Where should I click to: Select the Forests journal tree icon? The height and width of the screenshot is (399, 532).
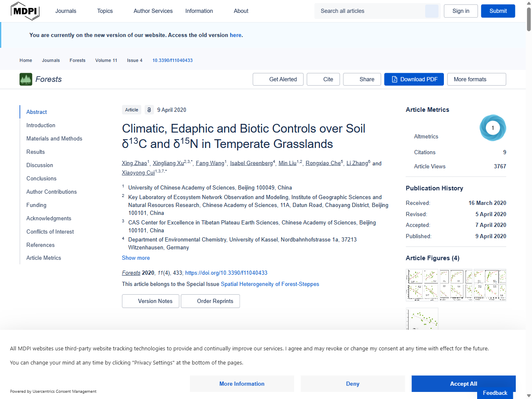tap(25, 79)
